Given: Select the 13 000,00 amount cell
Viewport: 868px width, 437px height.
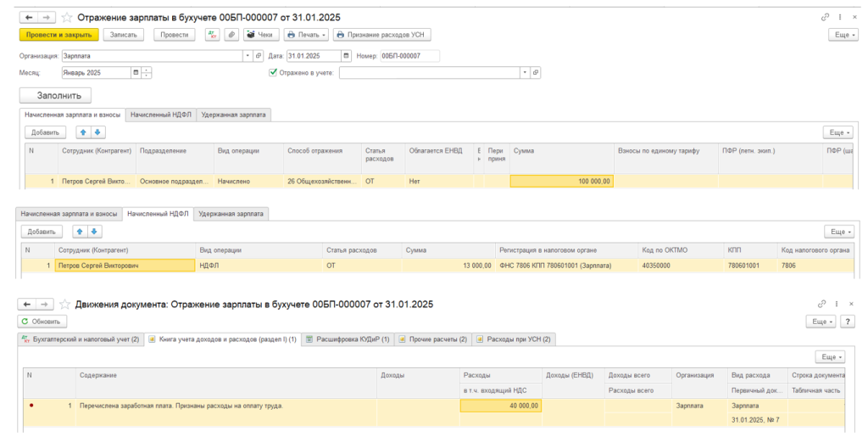Looking at the screenshot, I should [448, 266].
